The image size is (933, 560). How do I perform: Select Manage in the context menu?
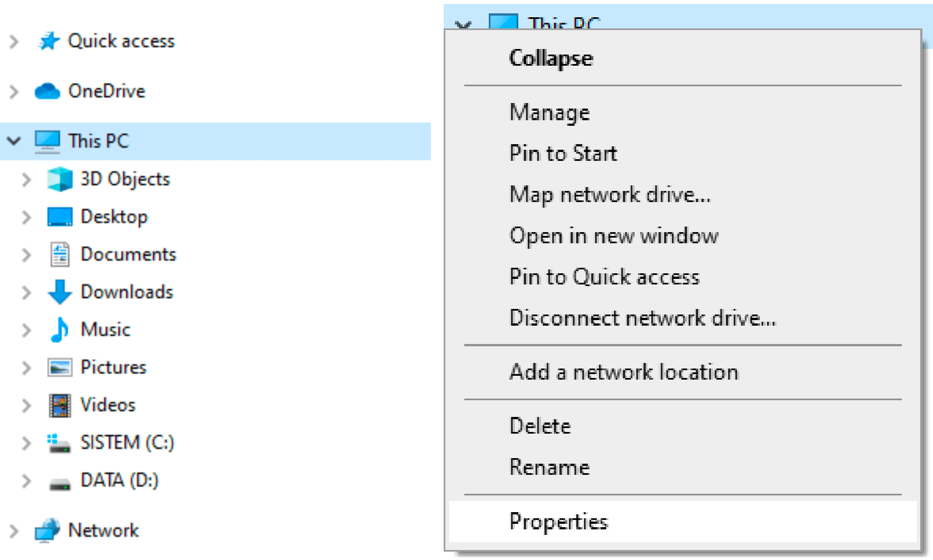[549, 113]
